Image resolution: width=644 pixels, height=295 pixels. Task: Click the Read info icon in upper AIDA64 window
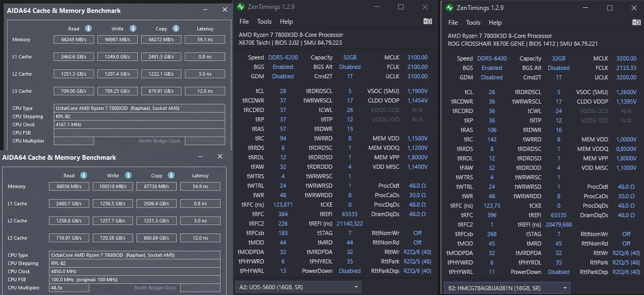pos(88,28)
